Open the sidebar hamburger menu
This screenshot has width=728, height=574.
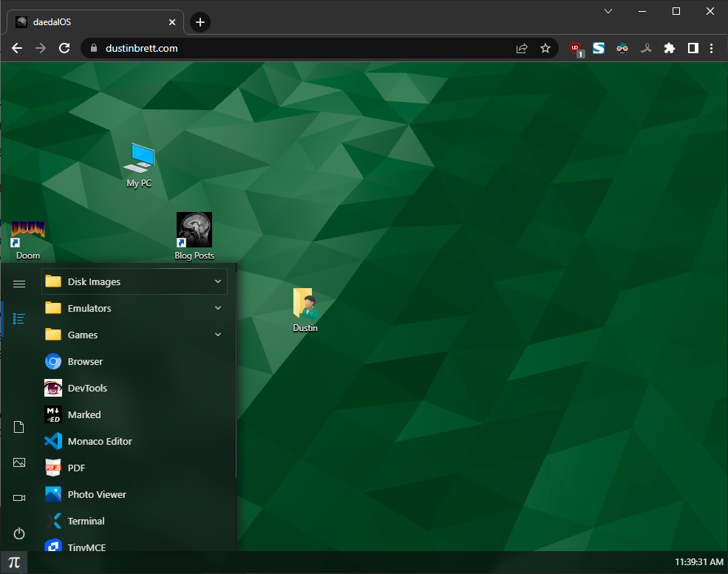tap(19, 284)
